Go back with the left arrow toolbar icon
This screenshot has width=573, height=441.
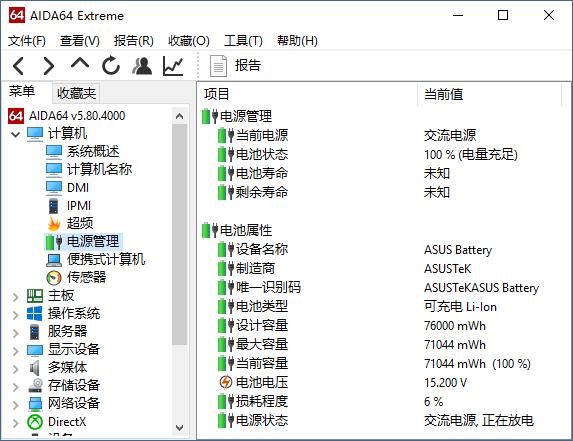click(x=18, y=66)
